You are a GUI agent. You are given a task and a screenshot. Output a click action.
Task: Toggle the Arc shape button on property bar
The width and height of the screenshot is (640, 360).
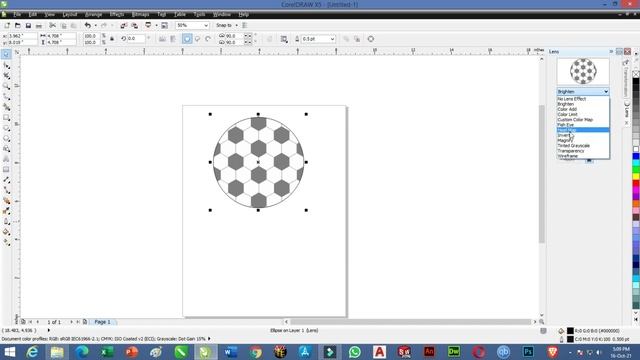coord(208,39)
